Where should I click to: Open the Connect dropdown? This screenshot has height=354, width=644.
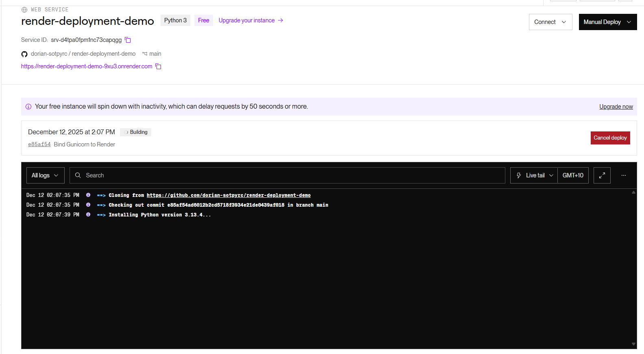point(550,22)
